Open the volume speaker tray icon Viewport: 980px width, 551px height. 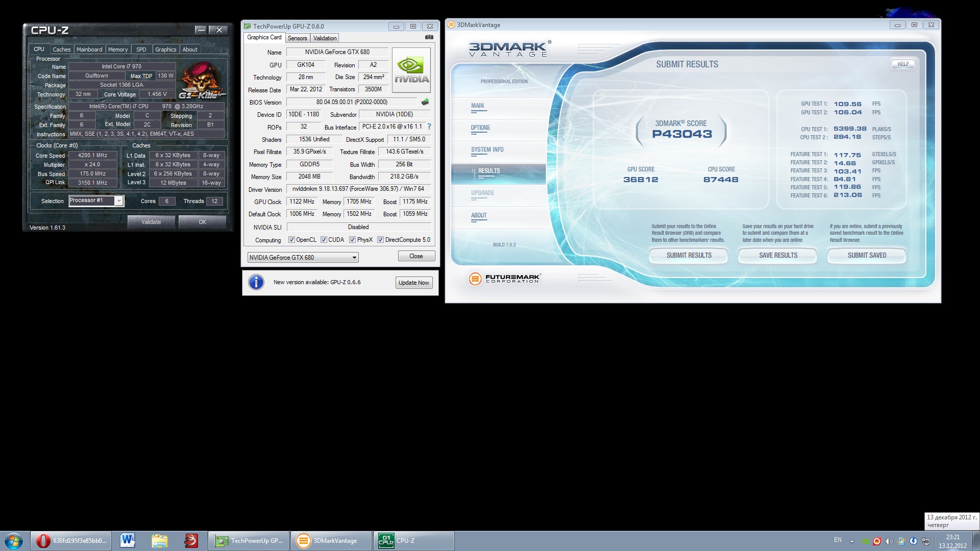click(889, 541)
